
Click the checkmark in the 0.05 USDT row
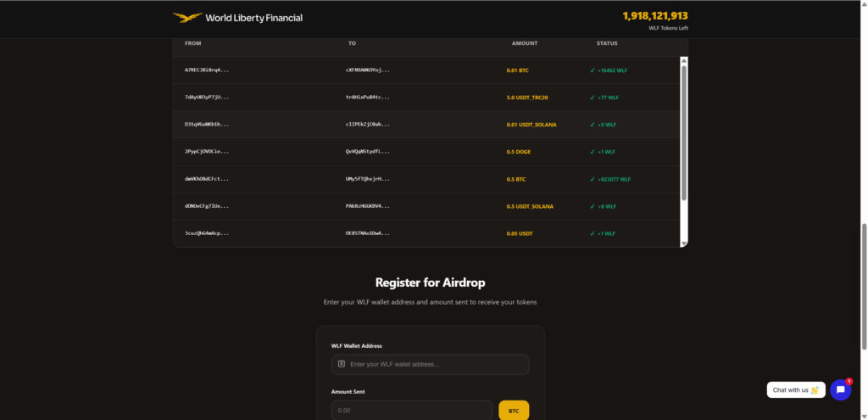pyautogui.click(x=593, y=233)
